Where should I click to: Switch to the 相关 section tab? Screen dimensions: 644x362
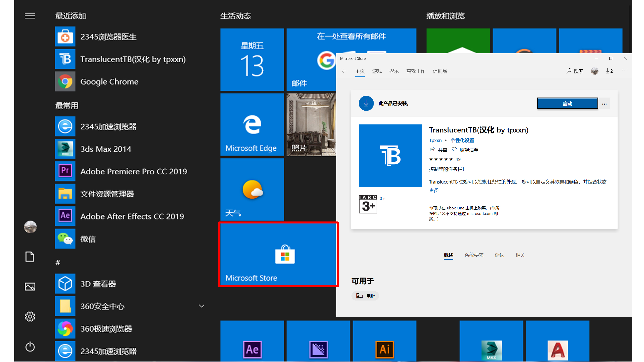click(520, 255)
